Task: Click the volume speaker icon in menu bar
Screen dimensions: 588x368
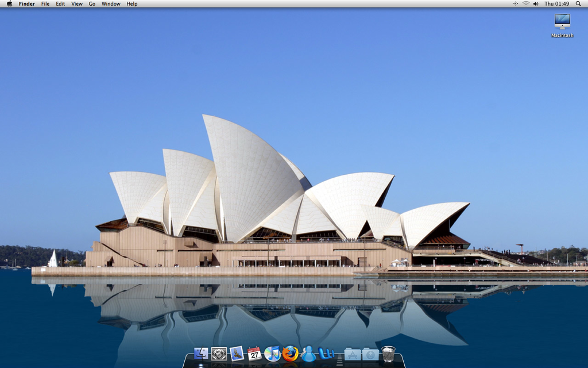Action: point(536,4)
